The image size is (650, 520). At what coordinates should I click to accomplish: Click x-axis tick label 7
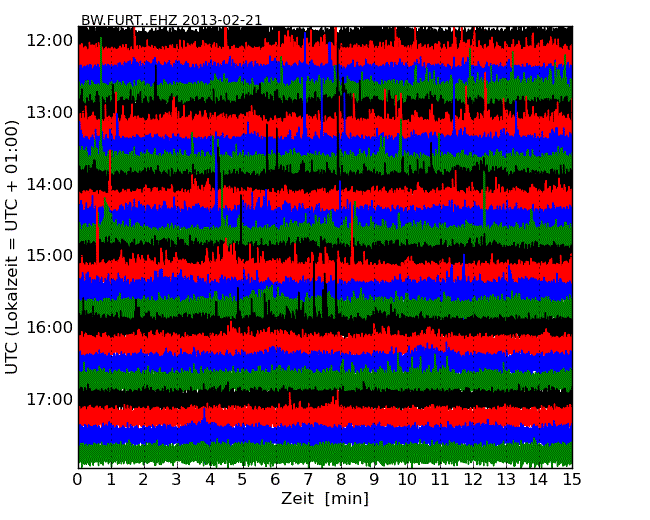coord(308,480)
